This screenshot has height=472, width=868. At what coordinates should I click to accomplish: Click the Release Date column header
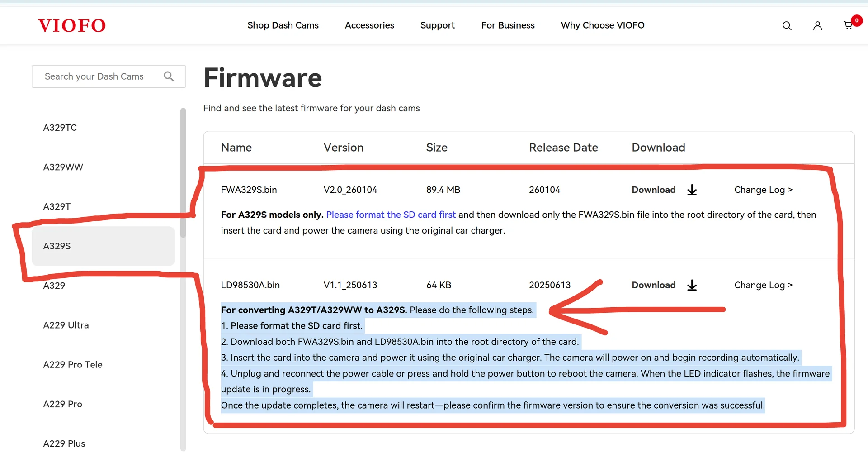[564, 148]
